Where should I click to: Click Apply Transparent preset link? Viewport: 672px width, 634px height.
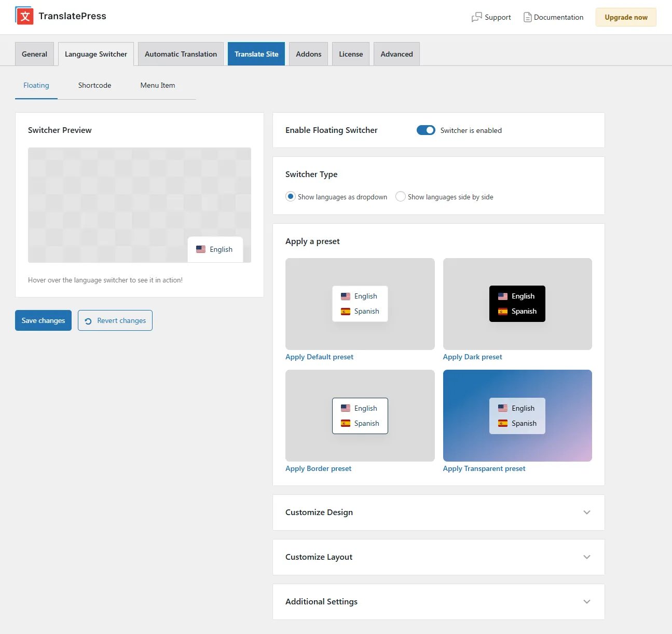484,468
